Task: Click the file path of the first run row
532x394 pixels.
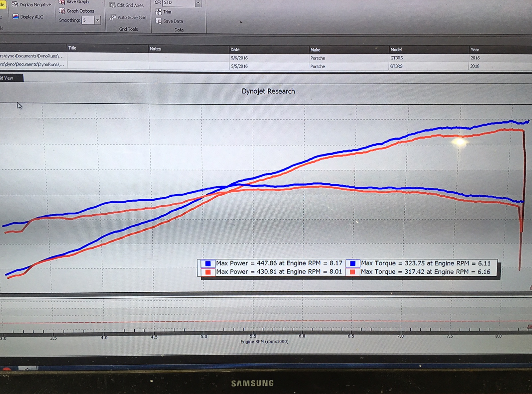Action: point(32,56)
